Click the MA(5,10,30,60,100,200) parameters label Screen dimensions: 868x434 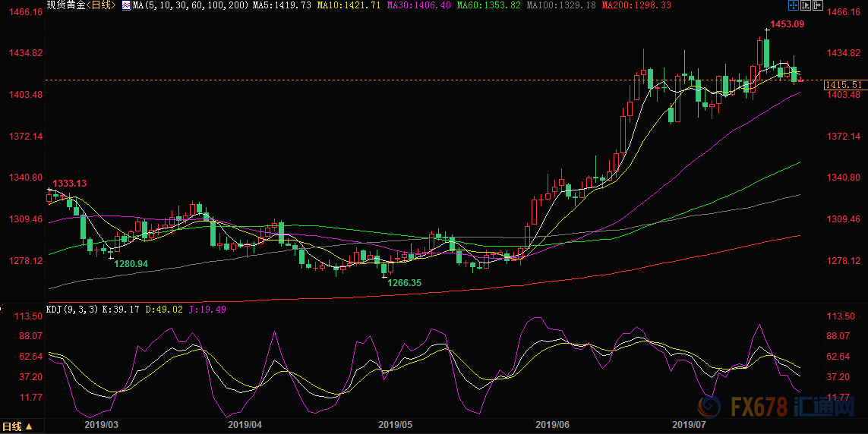[x=191, y=5]
